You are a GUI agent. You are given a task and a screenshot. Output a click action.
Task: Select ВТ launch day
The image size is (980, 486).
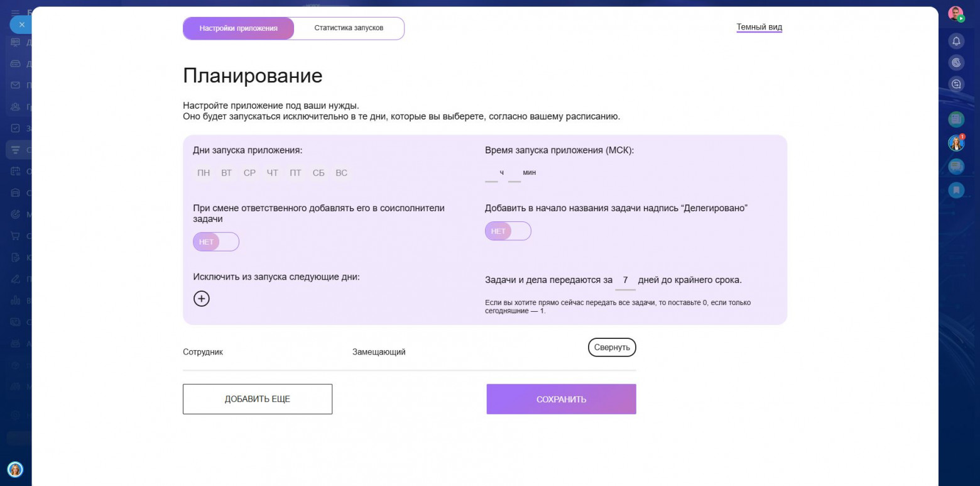tap(227, 173)
